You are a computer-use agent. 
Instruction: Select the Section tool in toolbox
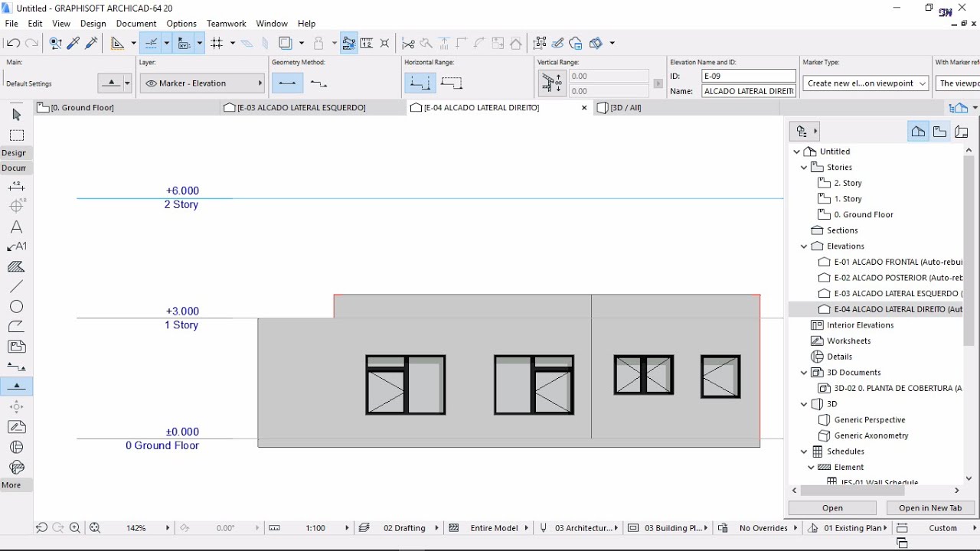[x=17, y=367]
